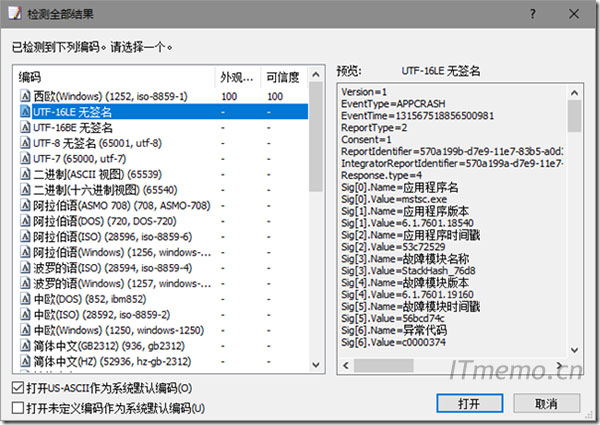This screenshot has width=600, height=425.
Task: Select UTF-16BE 无签名 encoding
Action: point(73,127)
